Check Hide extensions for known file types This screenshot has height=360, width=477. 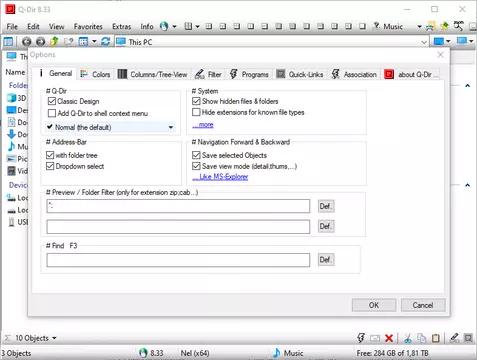[196, 112]
